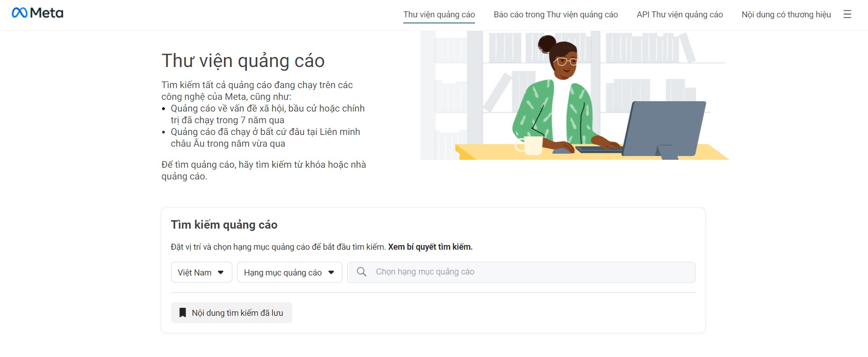This screenshot has width=868, height=357.
Task: Click the bookmark icon for saved searches
Action: pyautogui.click(x=183, y=312)
